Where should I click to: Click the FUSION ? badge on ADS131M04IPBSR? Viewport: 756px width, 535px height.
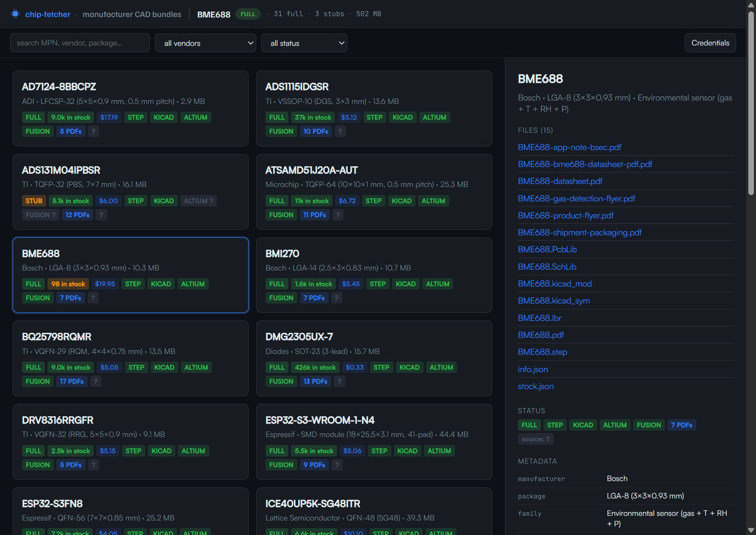pos(40,215)
